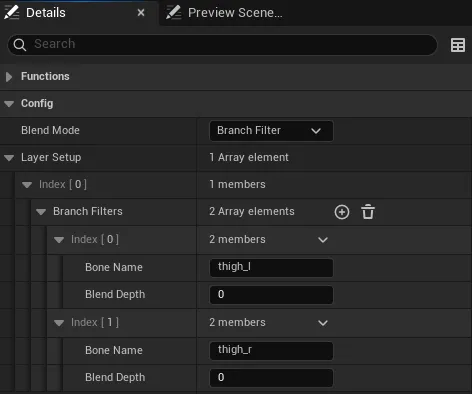Collapse Branch Filters Index [ 1 ] row
Screen dimensions: 472x394
coord(59,323)
